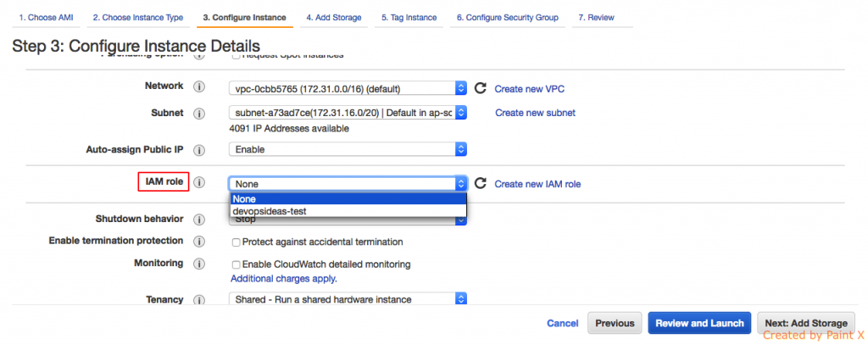Open the Subnet selection dropdown
Viewport: 868px width, 345px height.
348,113
